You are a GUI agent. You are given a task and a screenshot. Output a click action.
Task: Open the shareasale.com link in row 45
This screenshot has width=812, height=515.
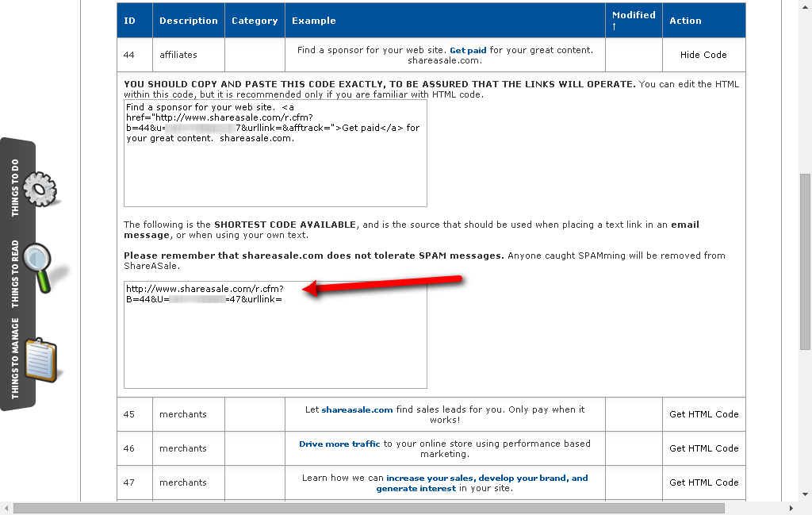pos(357,409)
